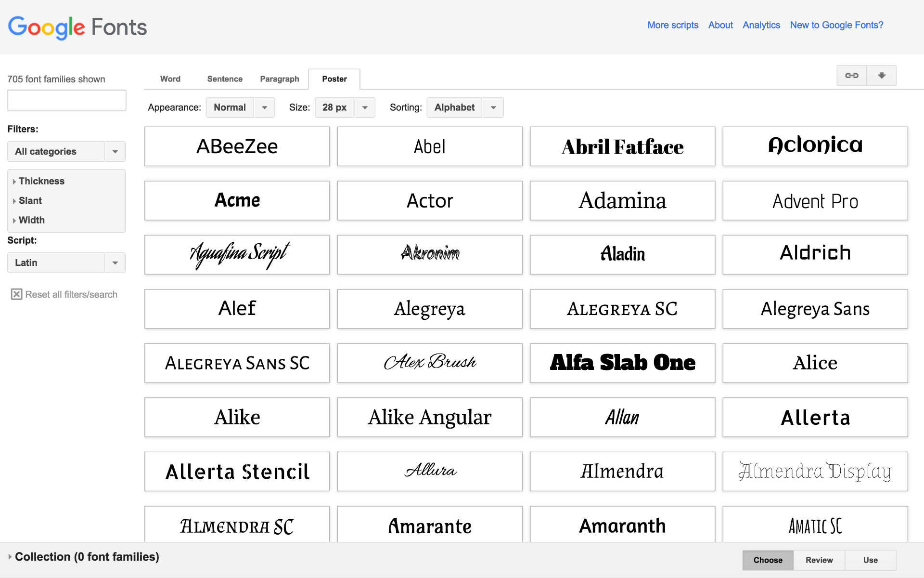The width and height of the screenshot is (924, 578).
Task: Open the Size dropdown arrow
Action: pos(365,107)
